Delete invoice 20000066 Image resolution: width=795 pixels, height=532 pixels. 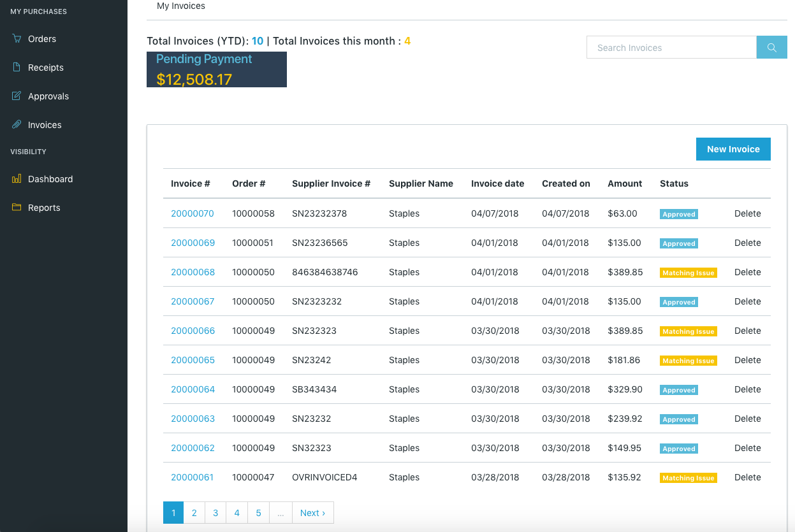(x=748, y=331)
